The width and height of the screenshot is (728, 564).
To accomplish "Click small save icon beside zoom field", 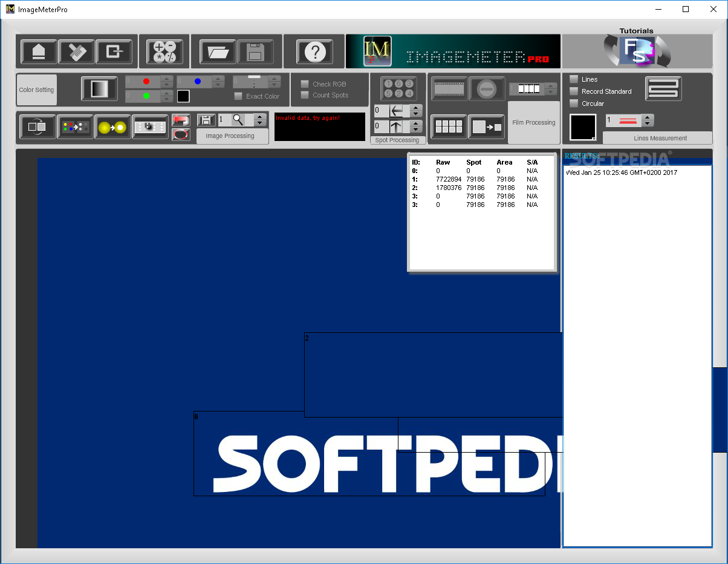I will click(x=206, y=120).
